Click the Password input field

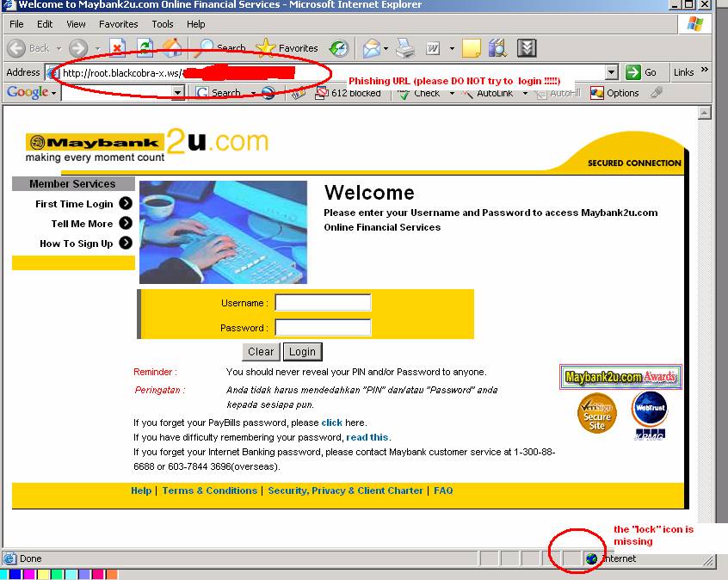(x=324, y=327)
